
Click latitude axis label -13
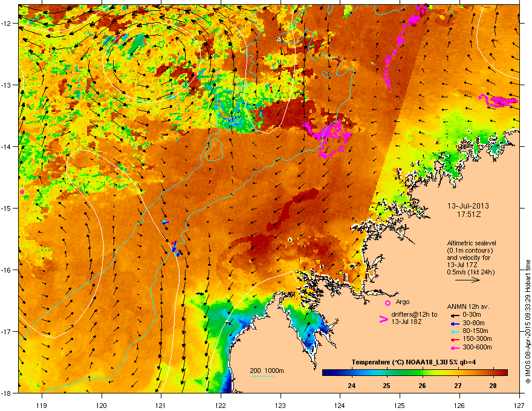7,85
